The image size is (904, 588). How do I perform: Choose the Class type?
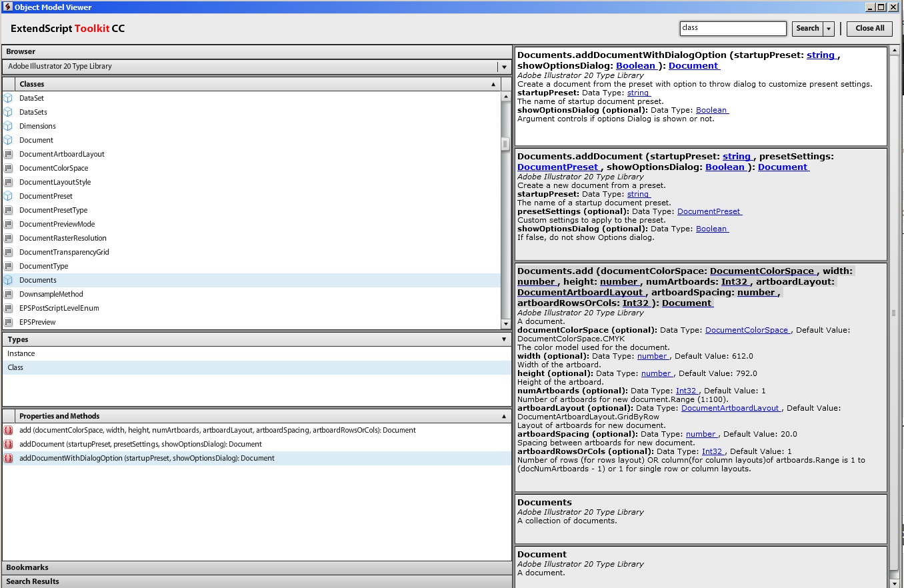click(257, 367)
